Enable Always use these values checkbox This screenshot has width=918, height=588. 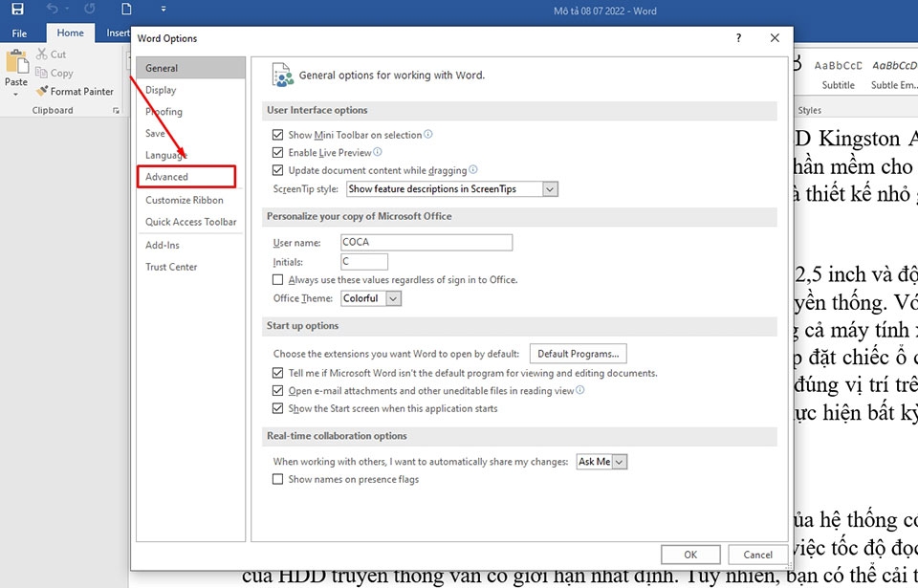(277, 280)
